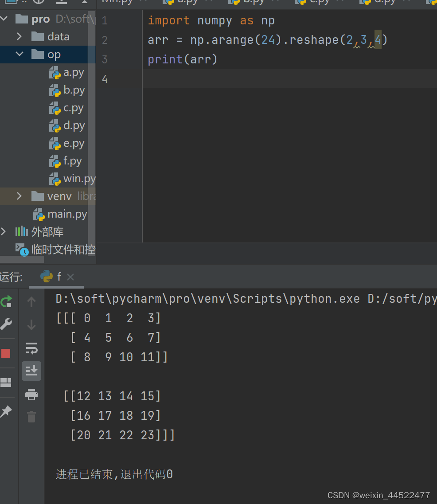Open main.py in the project tree
The image size is (437, 504).
(x=60, y=214)
